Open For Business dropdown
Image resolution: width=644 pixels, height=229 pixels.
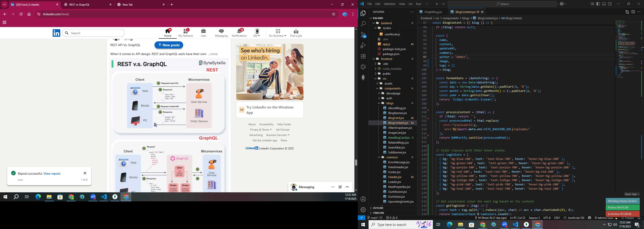point(278,33)
